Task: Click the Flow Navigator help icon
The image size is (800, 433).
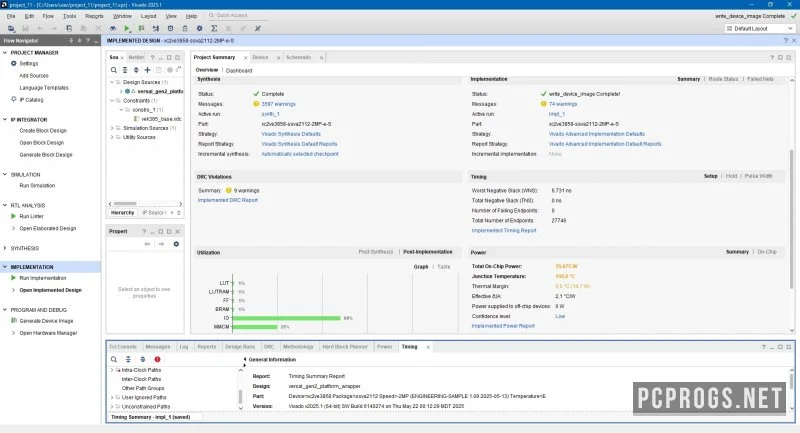Action: [88, 40]
